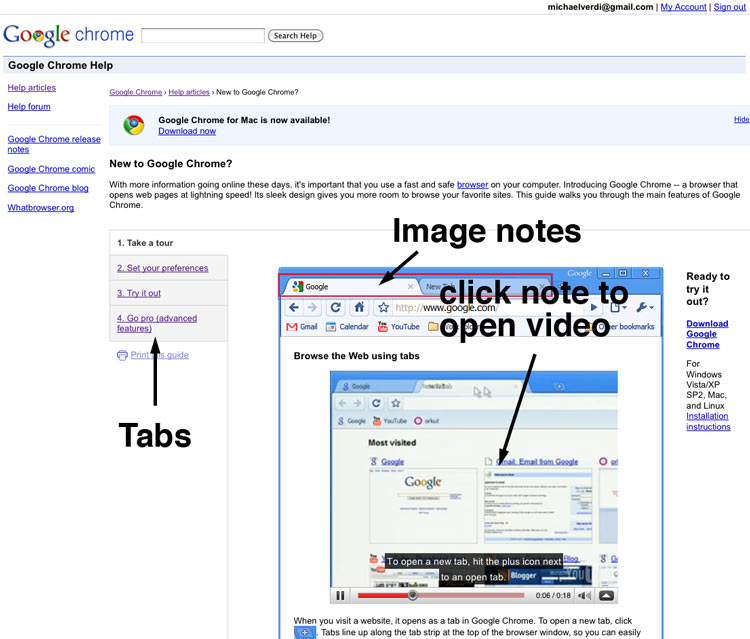The width and height of the screenshot is (750, 639).
Task: Close the Google tab with its x
Action: (x=410, y=286)
